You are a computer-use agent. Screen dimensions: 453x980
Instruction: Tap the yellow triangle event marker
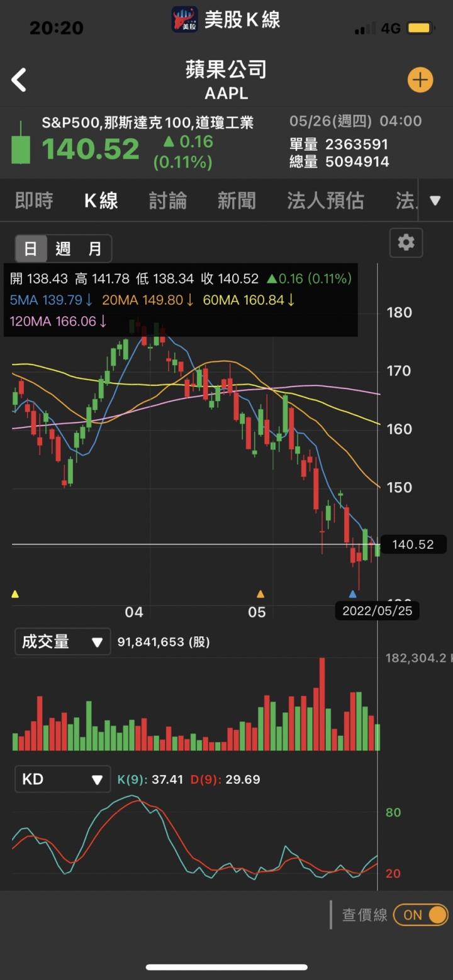coord(15,593)
